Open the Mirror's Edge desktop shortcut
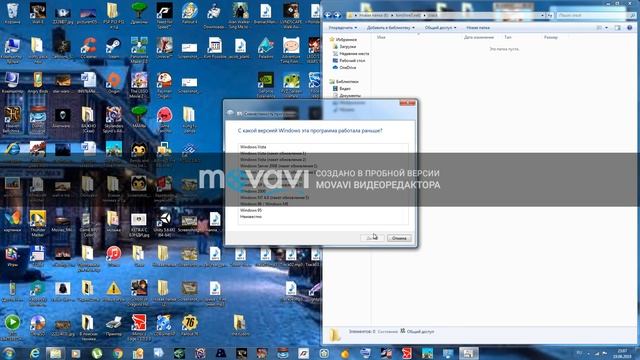The width and height of the screenshot is (640, 360). (x=139, y=327)
